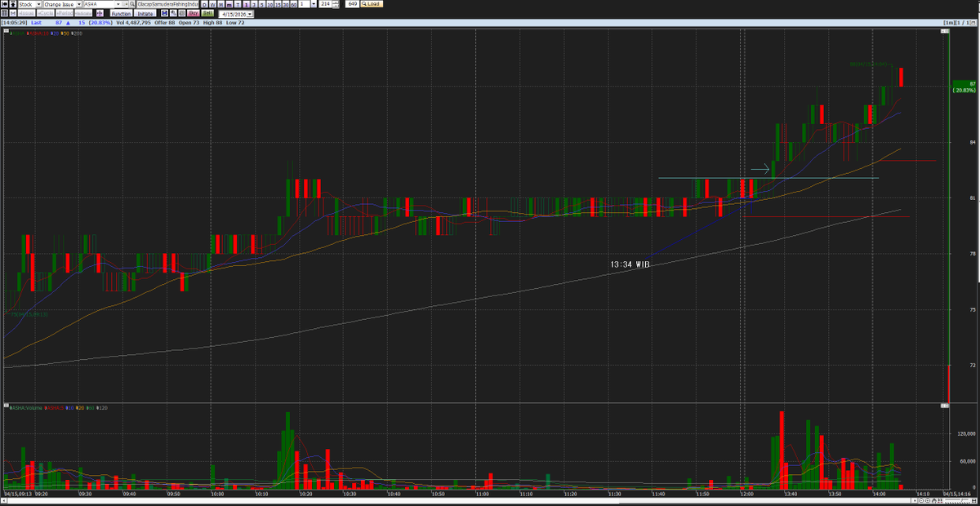Click the grid layout icon
The width and height of the screenshot is (980, 506).
pos(4,13)
